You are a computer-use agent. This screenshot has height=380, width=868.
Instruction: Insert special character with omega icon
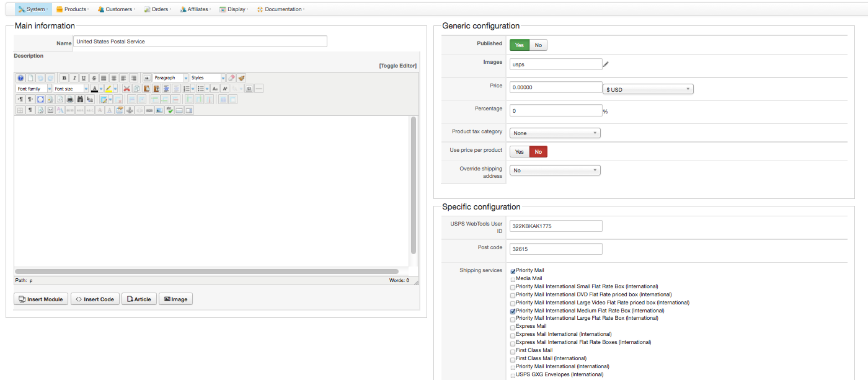tap(249, 89)
